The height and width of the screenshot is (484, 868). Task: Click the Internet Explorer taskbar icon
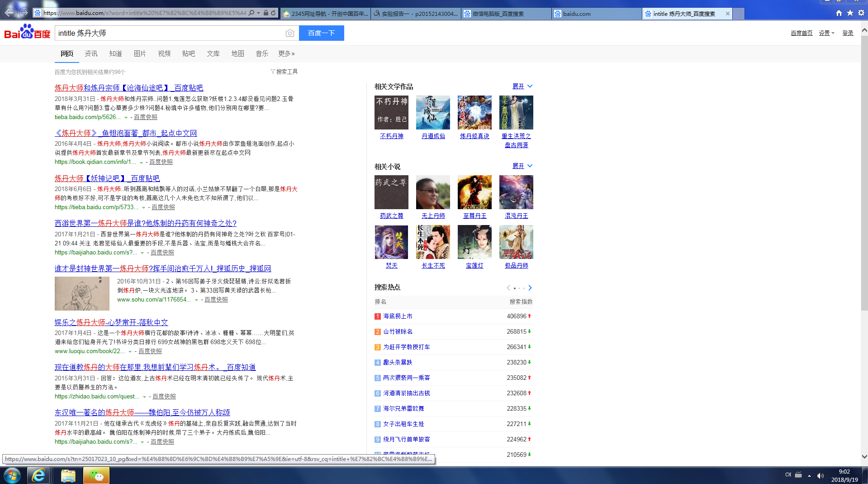[39, 475]
